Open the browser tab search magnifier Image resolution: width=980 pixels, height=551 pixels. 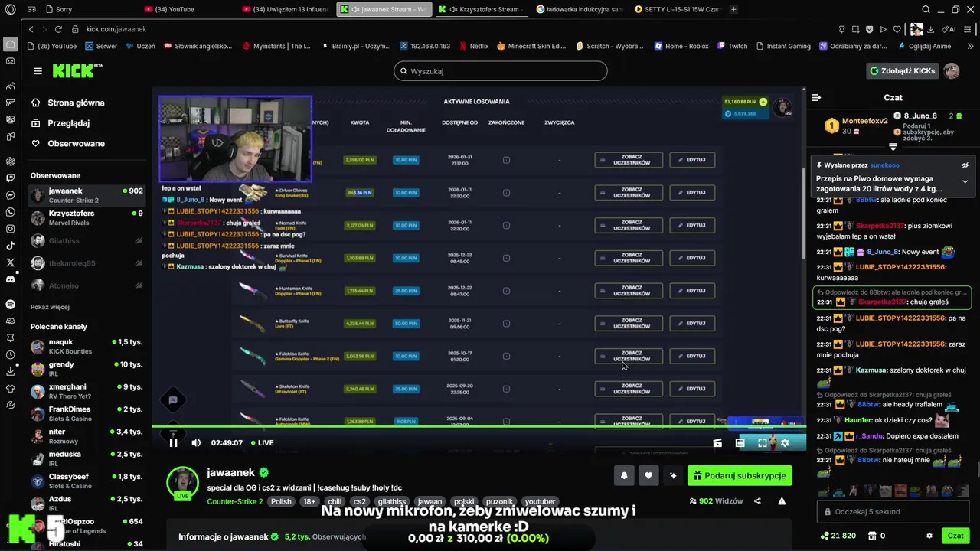[x=926, y=9]
